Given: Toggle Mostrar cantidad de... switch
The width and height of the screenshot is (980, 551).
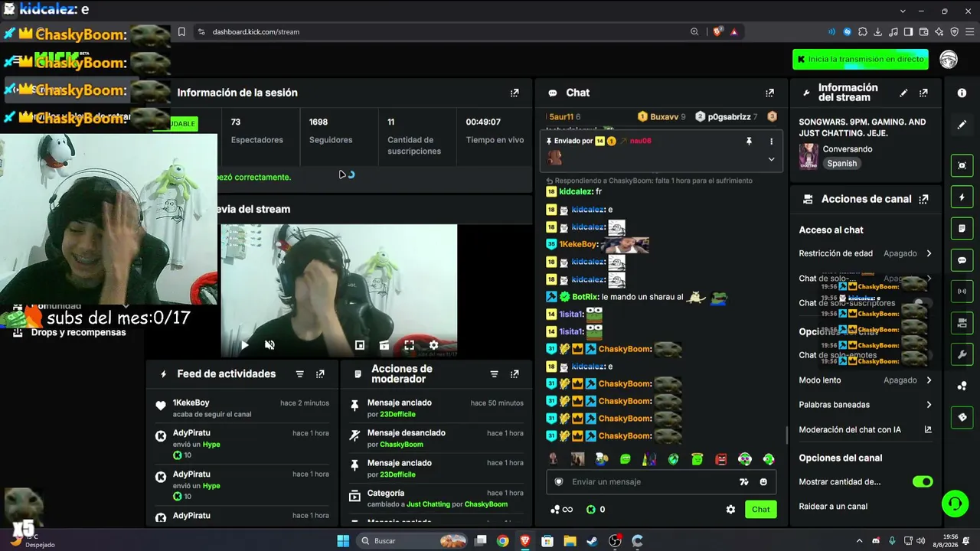Looking at the screenshot, I should pos(923,482).
